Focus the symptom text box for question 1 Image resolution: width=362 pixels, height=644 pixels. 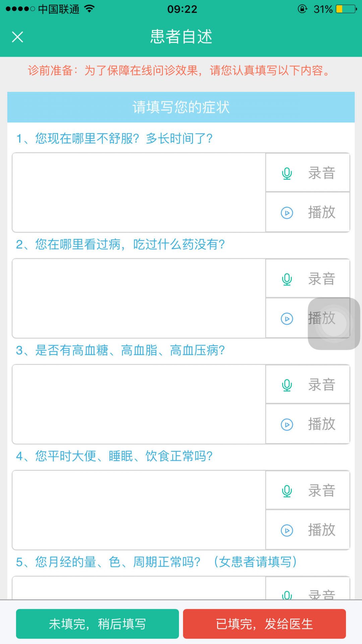click(139, 193)
